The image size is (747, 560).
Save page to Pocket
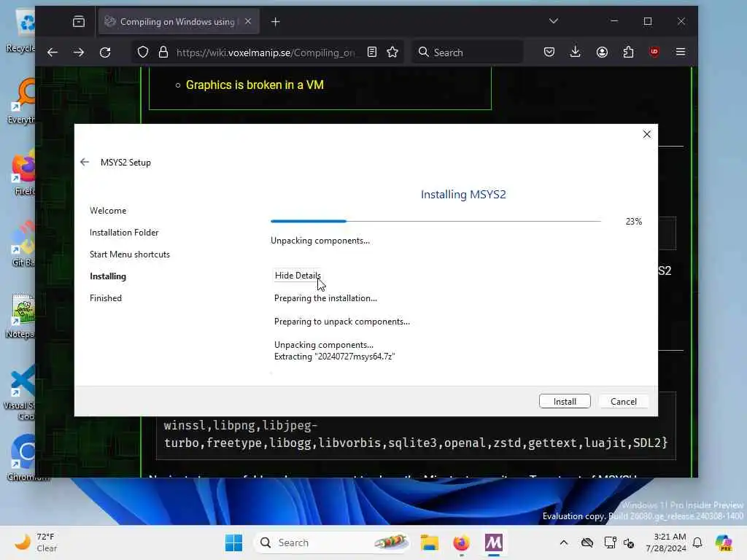[549, 52]
